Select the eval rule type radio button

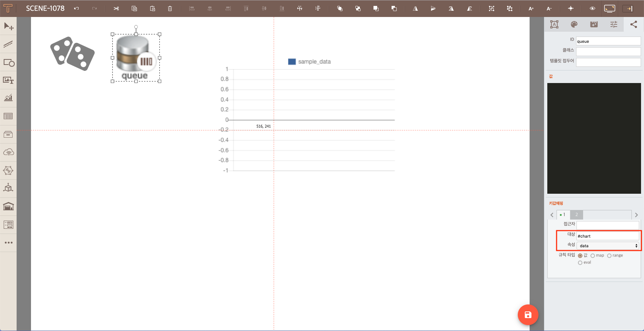click(x=580, y=263)
